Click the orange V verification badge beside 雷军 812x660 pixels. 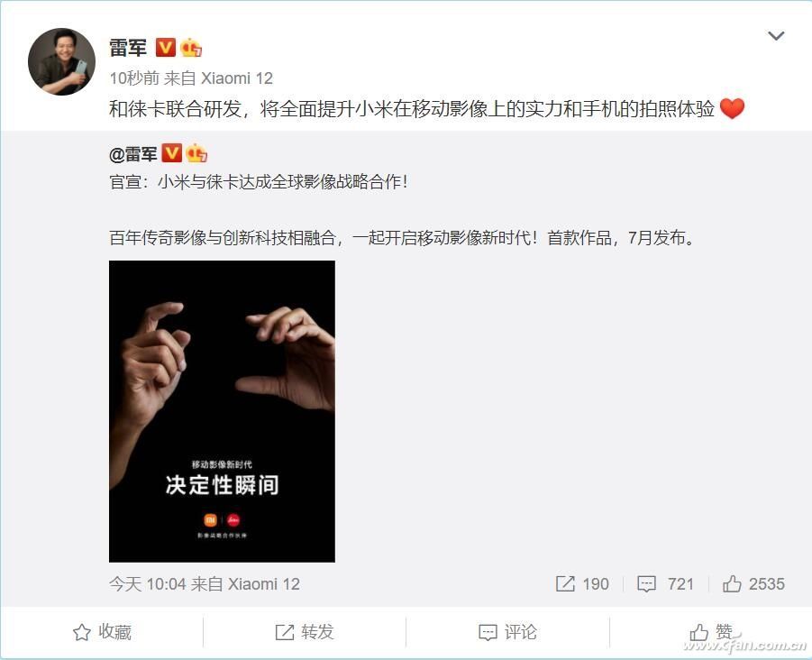click(x=166, y=47)
